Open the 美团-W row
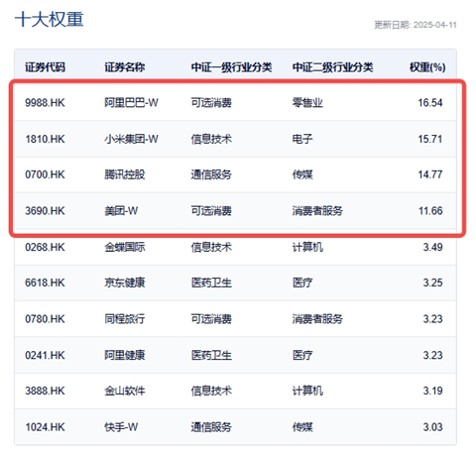 point(235,210)
